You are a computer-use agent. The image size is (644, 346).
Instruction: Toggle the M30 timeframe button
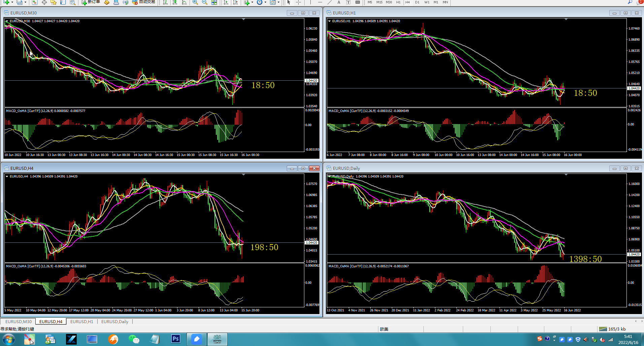pyautogui.click(x=389, y=2)
